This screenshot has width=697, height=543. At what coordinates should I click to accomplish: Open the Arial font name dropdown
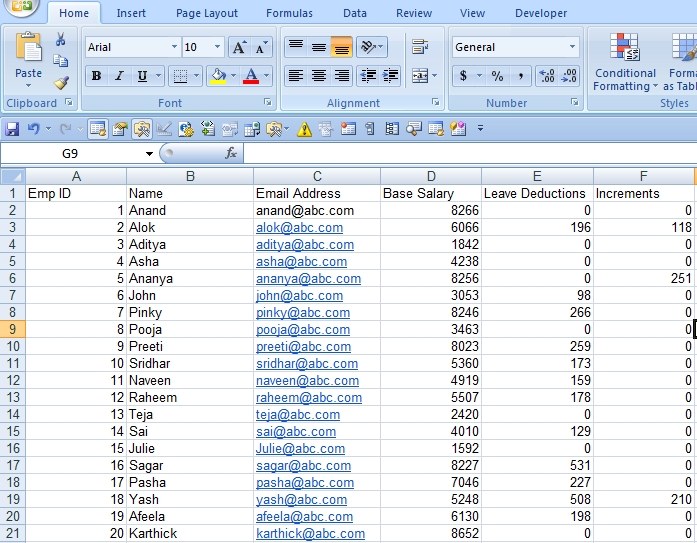pyautogui.click(x=174, y=47)
